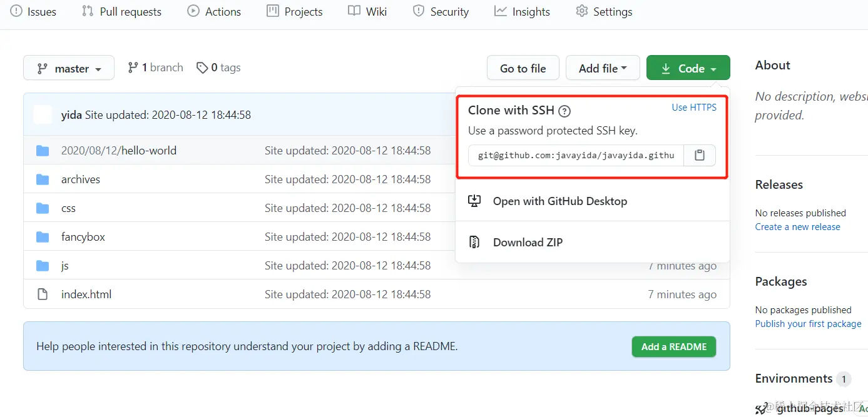Image resolution: width=868 pixels, height=417 pixels.
Task: Open the Pull requests tab
Action: pos(121,11)
